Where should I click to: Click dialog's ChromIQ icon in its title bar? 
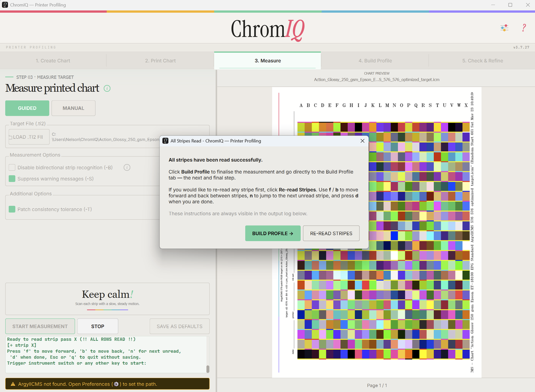(x=165, y=141)
